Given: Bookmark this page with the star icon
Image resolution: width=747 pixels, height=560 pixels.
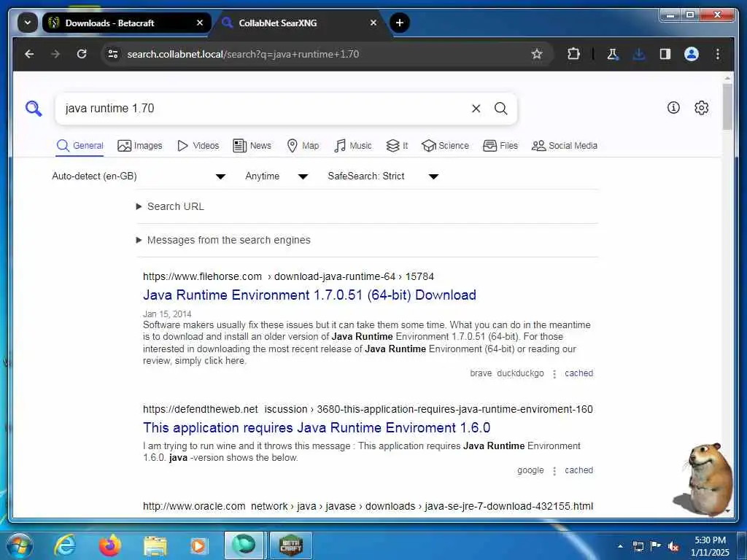Looking at the screenshot, I should 537,54.
